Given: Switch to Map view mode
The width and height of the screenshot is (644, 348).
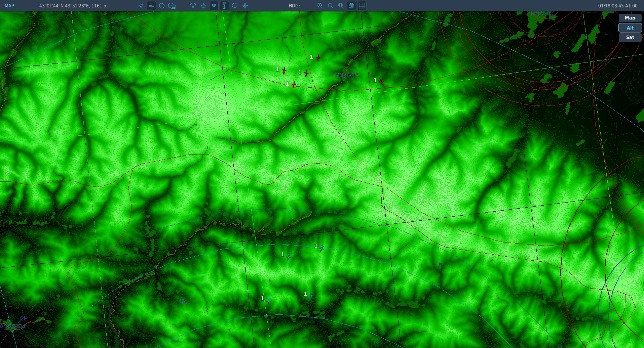Looking at the screenshot, I should pos(630,18).
